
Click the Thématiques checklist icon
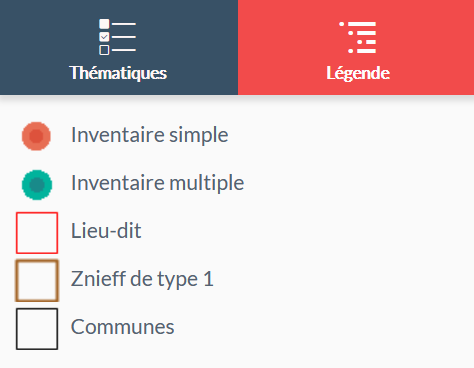point(117,37)
